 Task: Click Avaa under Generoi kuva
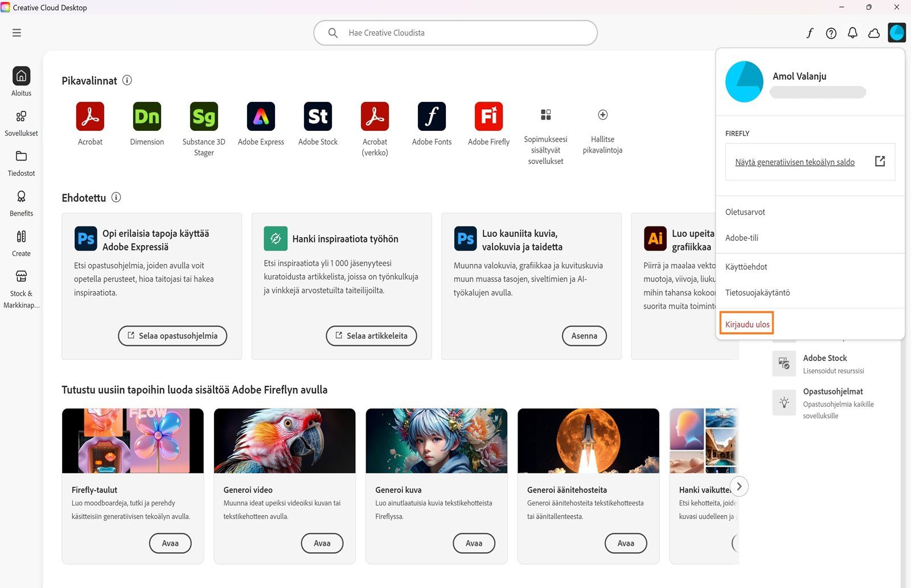tap(474, 543)
